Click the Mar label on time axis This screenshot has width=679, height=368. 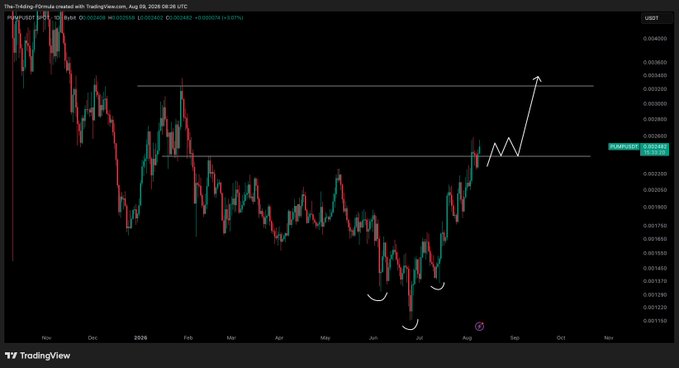pos(232,338)
